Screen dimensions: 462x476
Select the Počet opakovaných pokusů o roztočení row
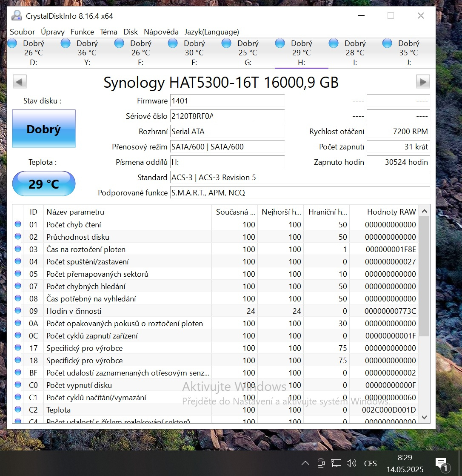tap(215, 323)
